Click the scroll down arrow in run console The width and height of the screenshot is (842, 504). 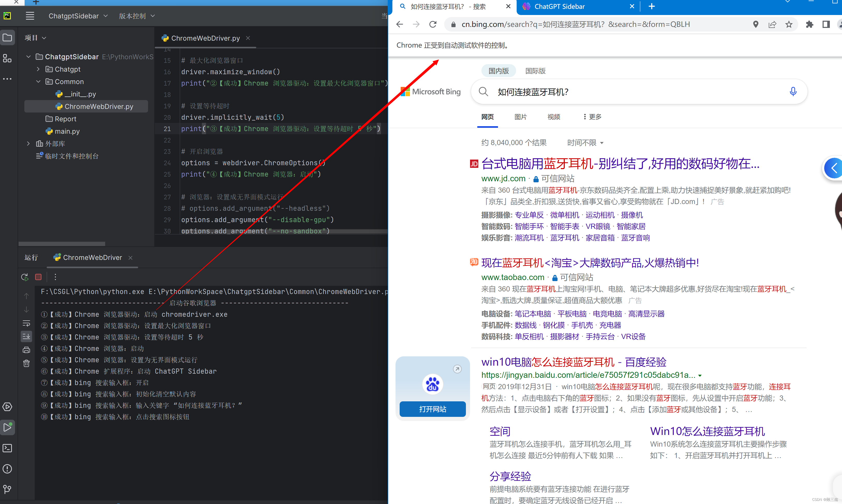click(x=26, y=310)
